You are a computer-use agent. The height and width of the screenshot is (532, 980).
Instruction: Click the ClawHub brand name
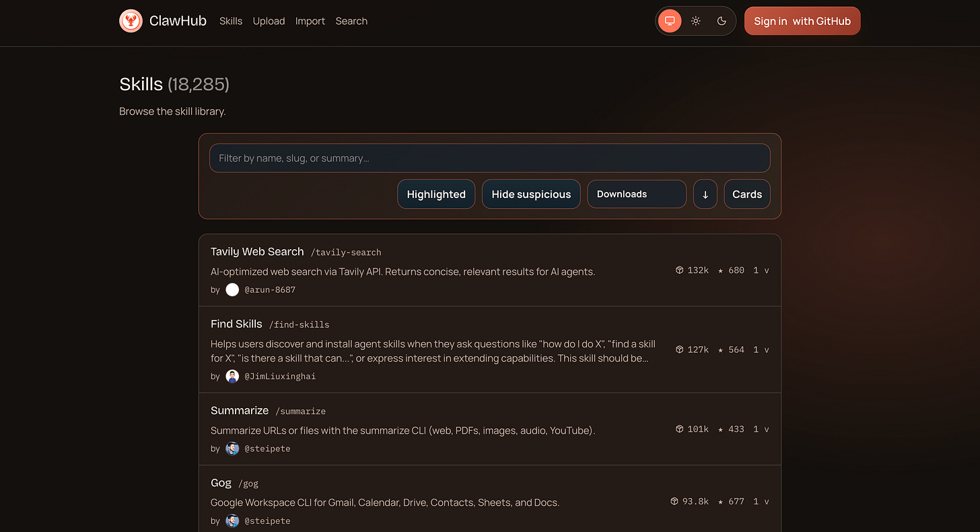178,21
